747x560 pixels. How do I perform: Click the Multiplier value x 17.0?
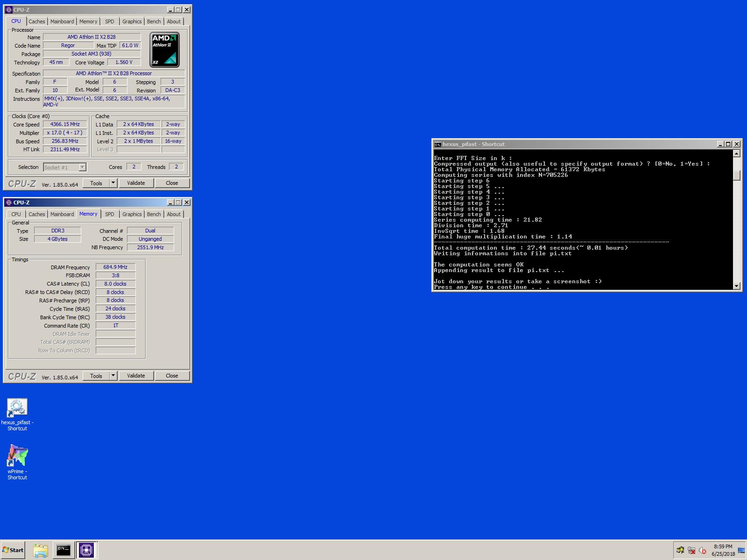click(x=65, y=133)
